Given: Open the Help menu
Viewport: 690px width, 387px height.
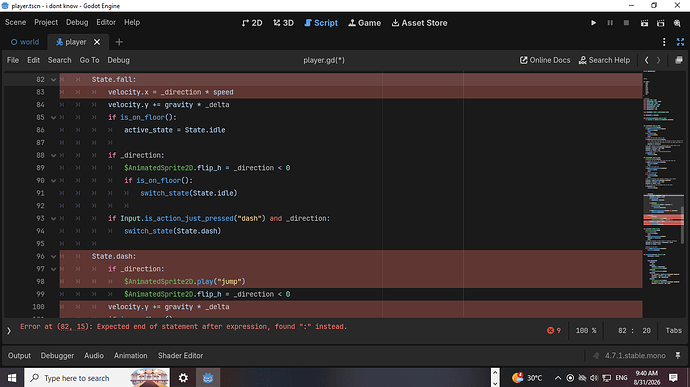Looking at the screenshot, I should (132, 22).
